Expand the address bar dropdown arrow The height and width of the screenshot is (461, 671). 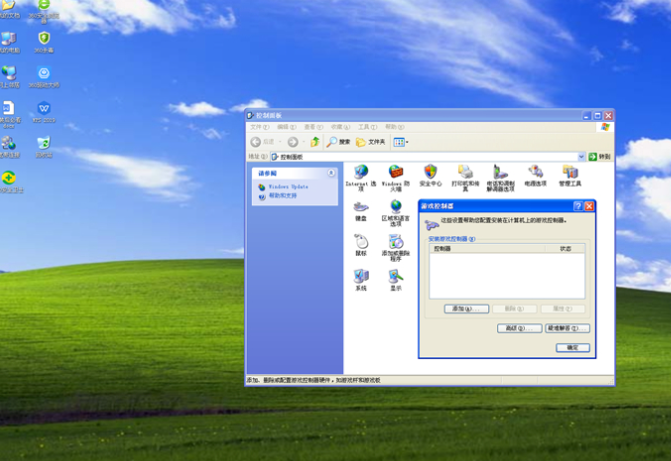pos(581,157)
